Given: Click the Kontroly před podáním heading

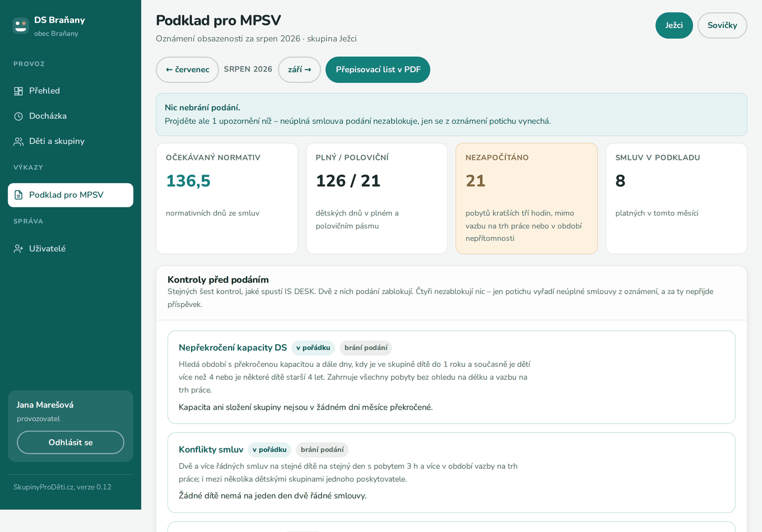Looking at the screenshot, I should pos(218,280).
